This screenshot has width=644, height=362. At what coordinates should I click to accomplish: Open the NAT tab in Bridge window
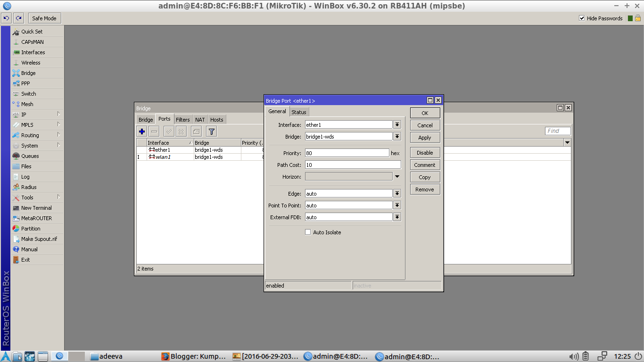199,119
